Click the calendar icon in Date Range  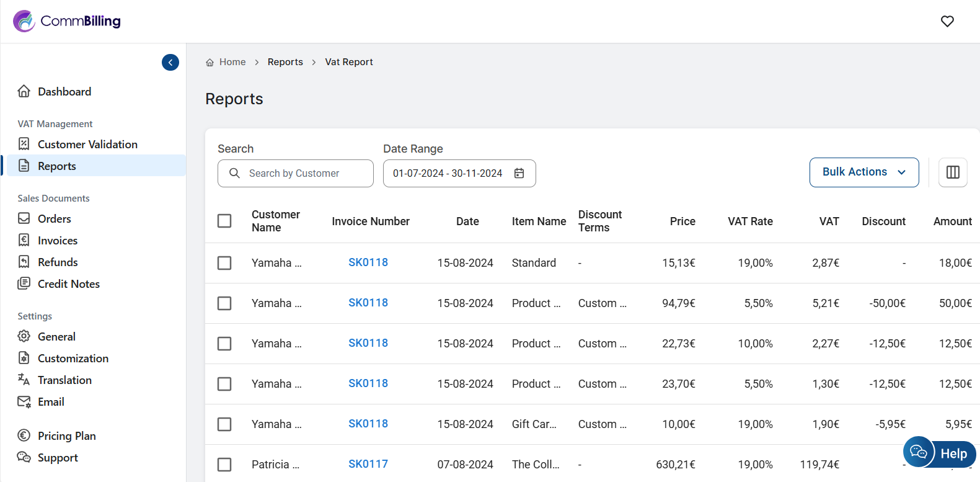pyautogui.click(x=519, y=174)
